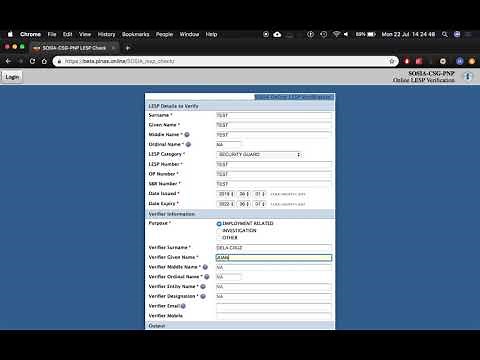Click the cloud upload icon in menu bar
Image resolution: width=480 pixels, height=360 pixels.
(277, 34)
